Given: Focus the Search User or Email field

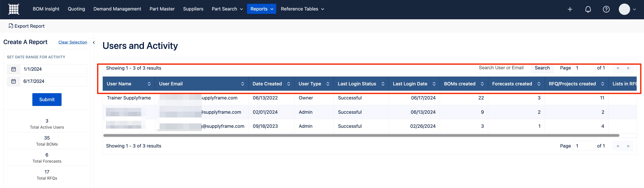Looking at the screenshot, I should pyautogui.click(x=503, y=68).
